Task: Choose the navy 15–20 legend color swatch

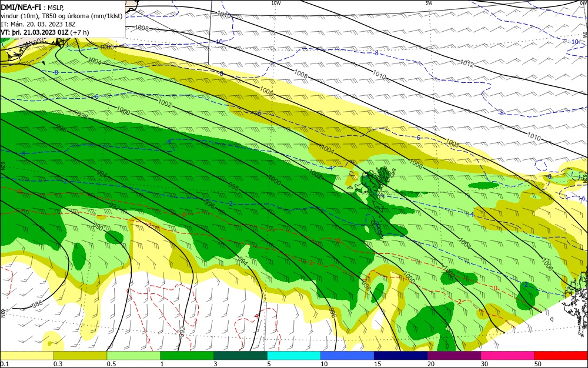Action: [x=401, y=356]
